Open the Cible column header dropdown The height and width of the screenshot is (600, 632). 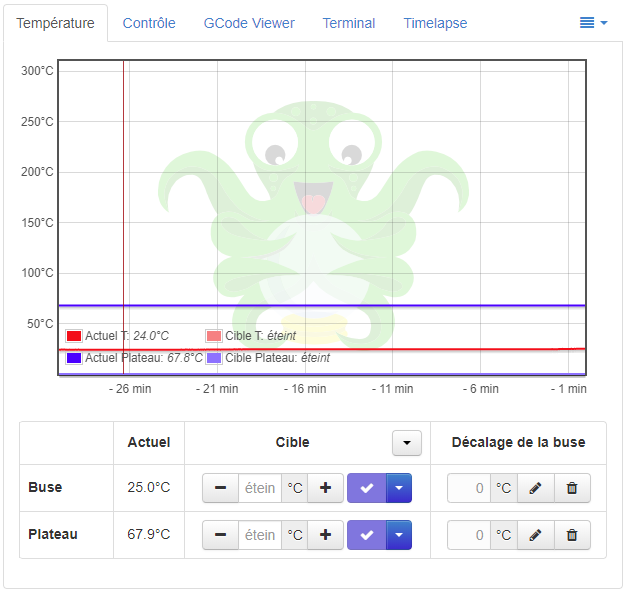pyautogui.click(x=407, y=443)
